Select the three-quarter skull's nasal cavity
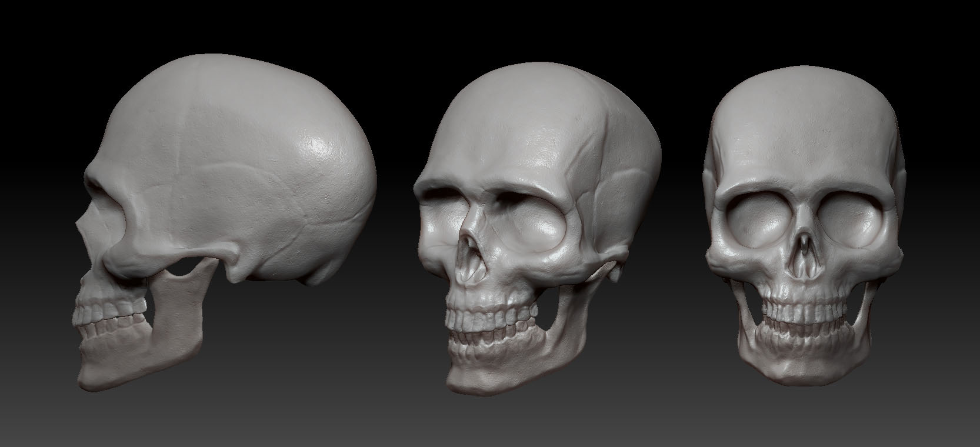Image resolution: width=980 pixels, height=447 pixels. coord(471,259)
